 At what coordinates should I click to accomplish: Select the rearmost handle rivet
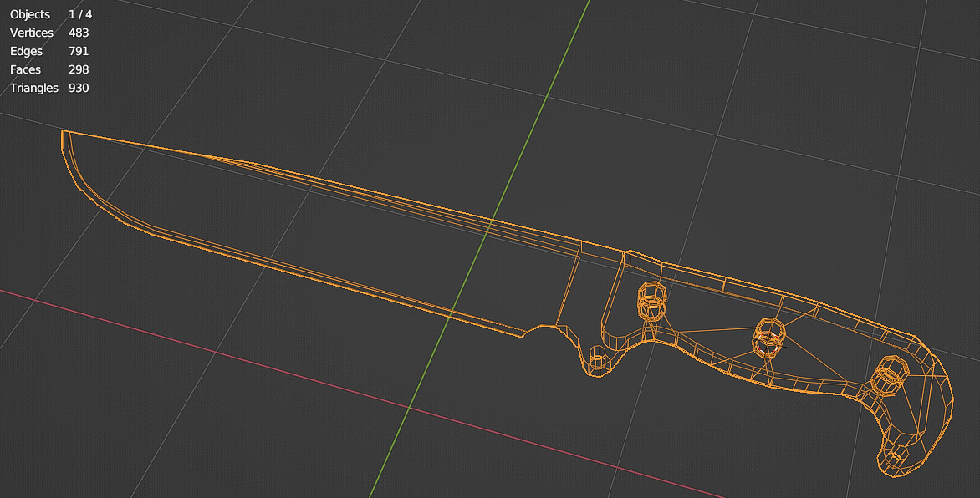[890, 376]
